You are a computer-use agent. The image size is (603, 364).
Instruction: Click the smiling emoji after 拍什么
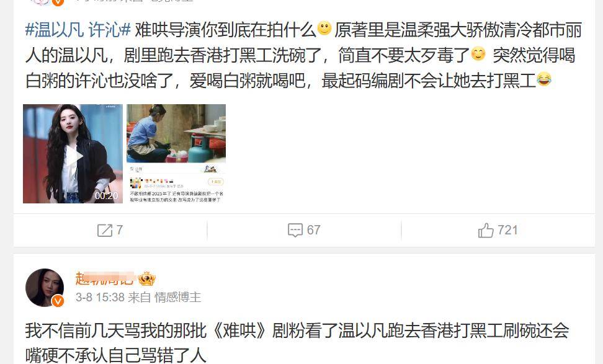click(x=324, y=28)
